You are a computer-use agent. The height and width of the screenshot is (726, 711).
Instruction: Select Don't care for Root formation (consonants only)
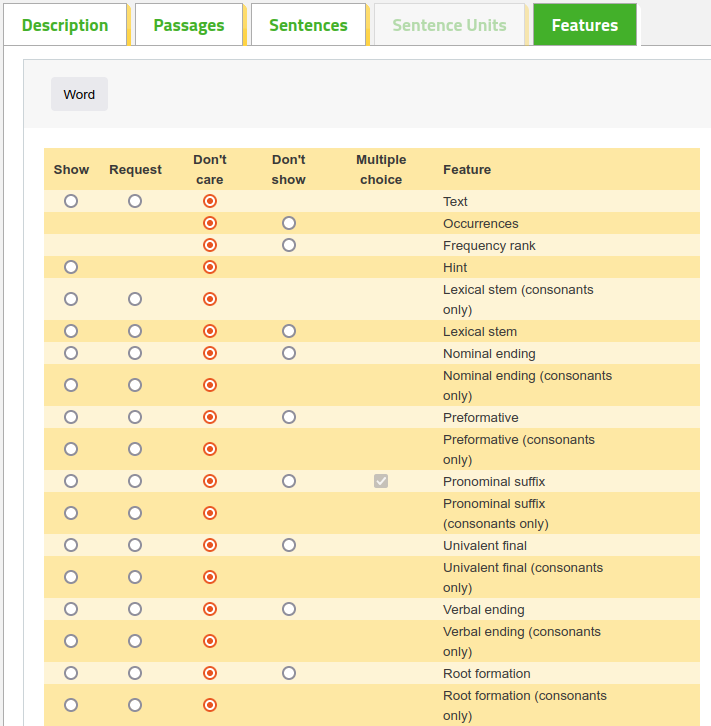pyautogui.click(x=210, y=705)
